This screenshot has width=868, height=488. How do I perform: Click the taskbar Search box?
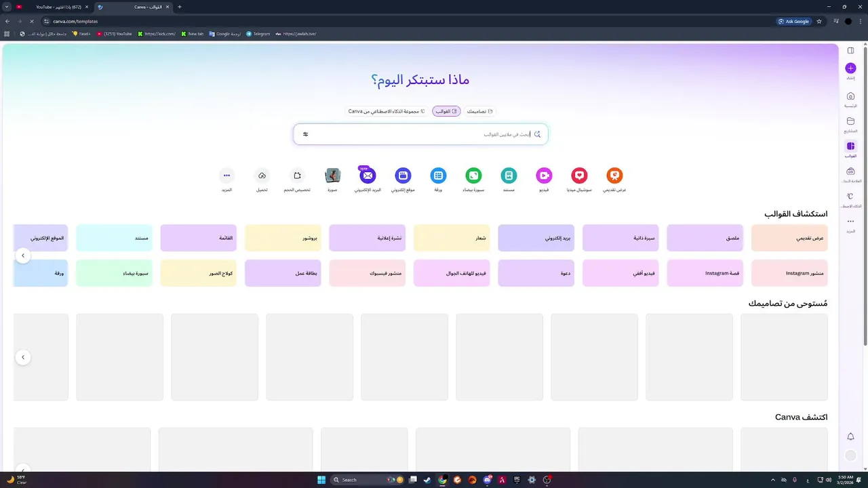tap(366, 480)
